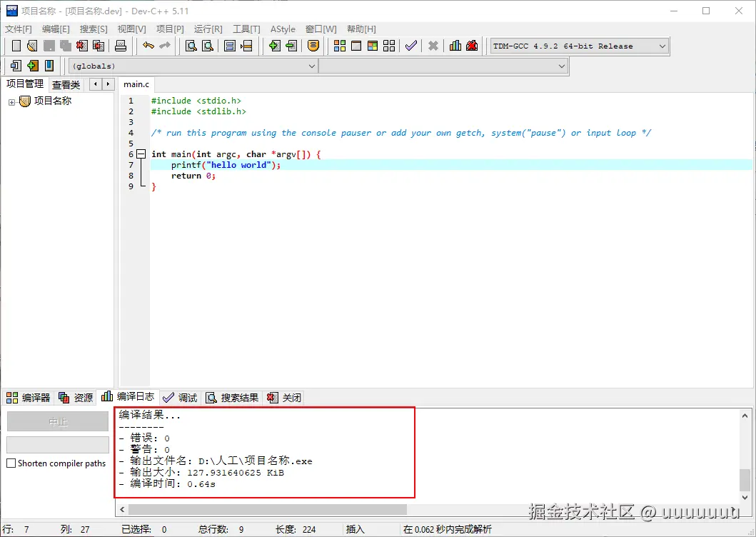Image resolution: width=756 pixels, height=537 pixels.
Task: Click the printf("hello world") code line
Action: click(x=226, y=165)
